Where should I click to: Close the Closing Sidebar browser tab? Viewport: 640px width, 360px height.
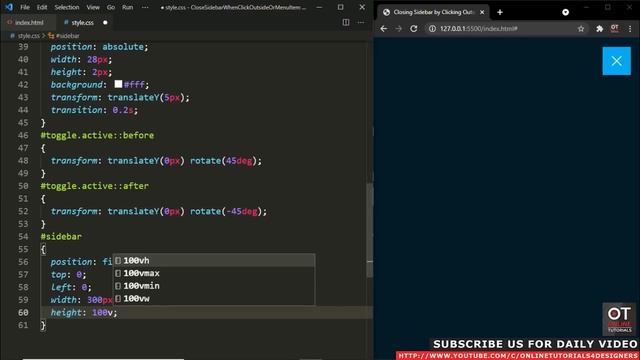[x=482, y=12]
